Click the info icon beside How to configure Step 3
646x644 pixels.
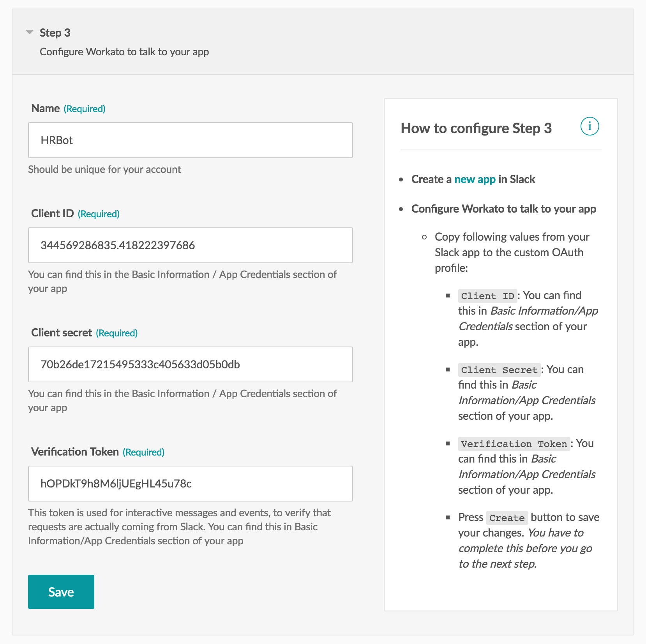click(590, 126)
